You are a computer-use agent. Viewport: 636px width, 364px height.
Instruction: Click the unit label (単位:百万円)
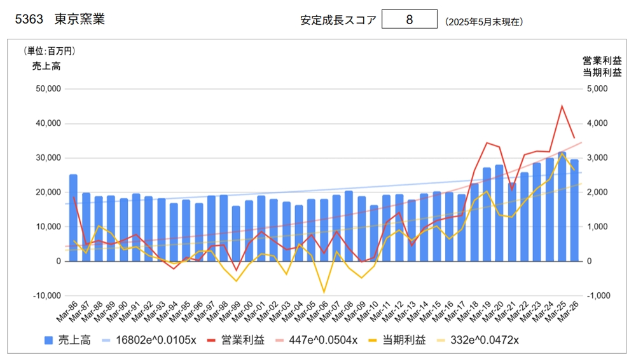pos(49,51)
